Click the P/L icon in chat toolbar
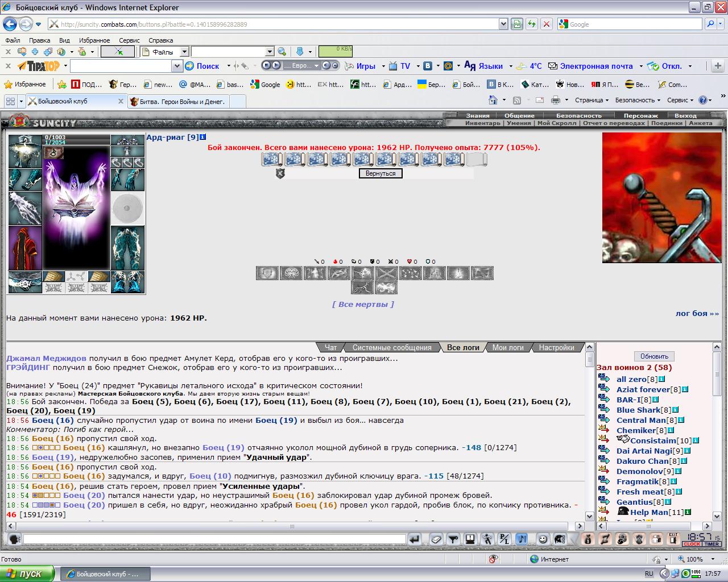The image size is (728, 582). click(504, 539)
